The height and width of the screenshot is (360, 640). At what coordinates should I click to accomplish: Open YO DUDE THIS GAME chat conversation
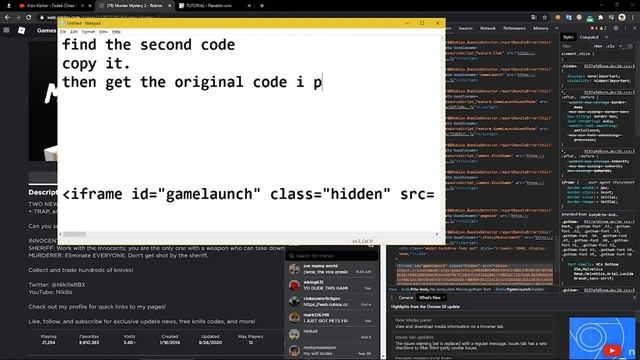(x=332, y=285)
